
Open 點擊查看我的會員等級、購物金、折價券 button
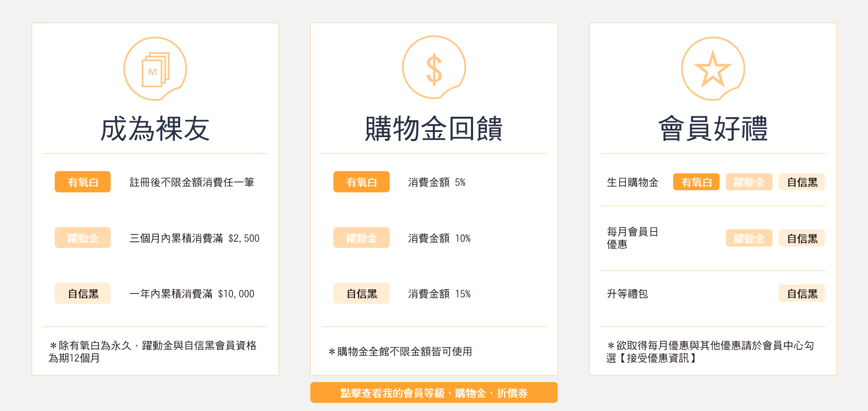point(434,393)
